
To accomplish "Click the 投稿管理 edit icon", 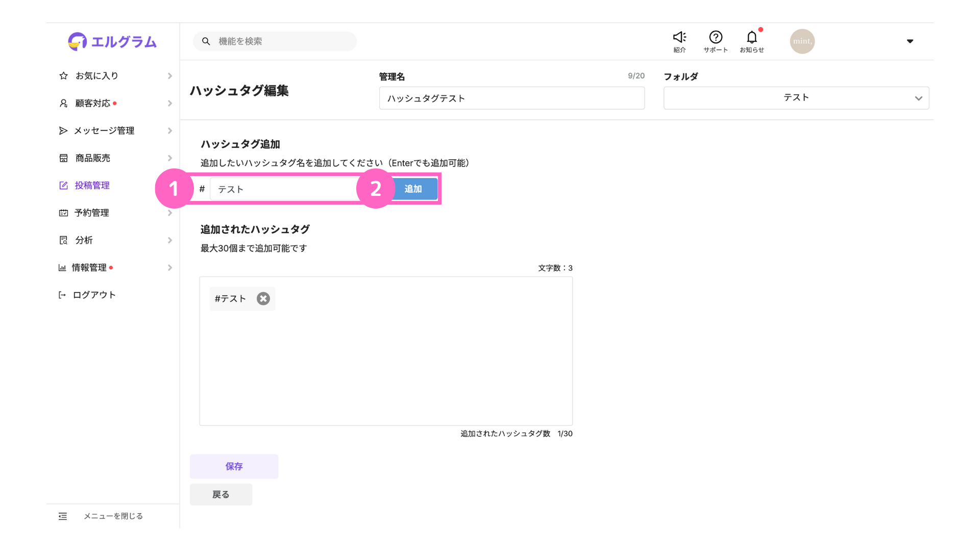I will [63, 185].
